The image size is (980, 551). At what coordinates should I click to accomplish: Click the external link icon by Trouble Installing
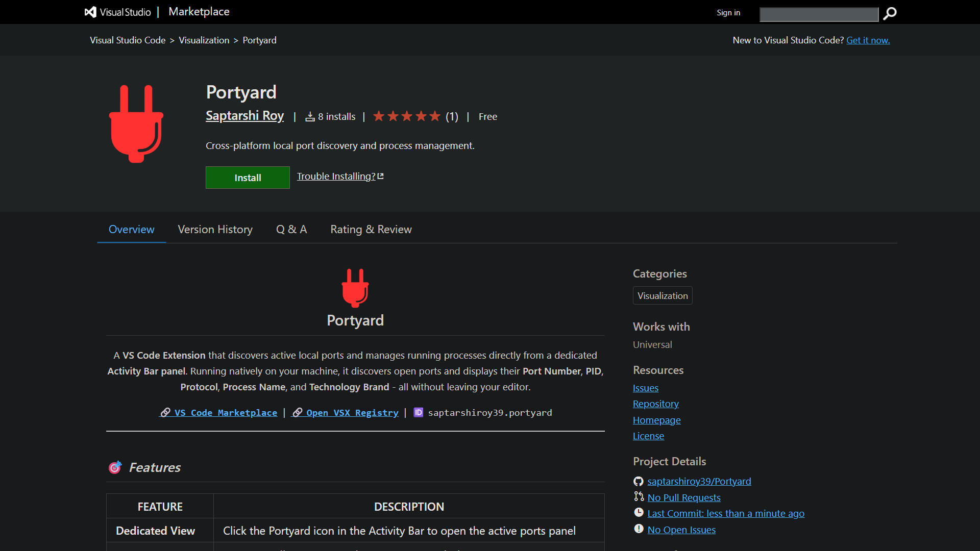(x=380, y=176)
